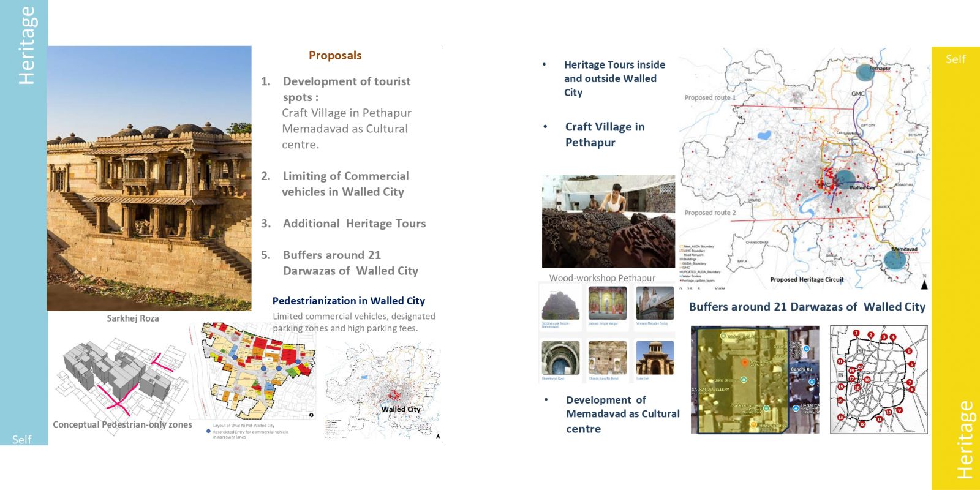Image resolution: width=980 pixels, height=490 pixels.
Task: Click the circular stepwell Kuvo thumbnail
Action: (x=560, y=358)
